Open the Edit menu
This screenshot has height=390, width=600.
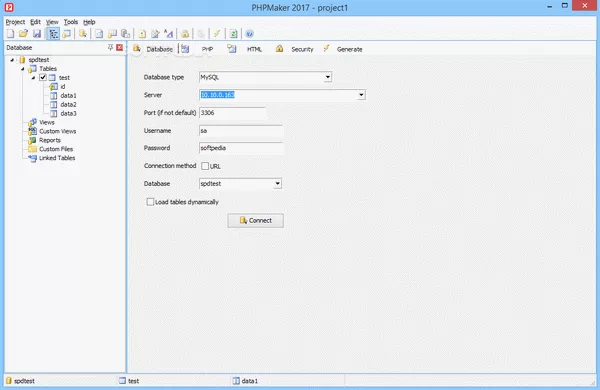pos(35,22)
